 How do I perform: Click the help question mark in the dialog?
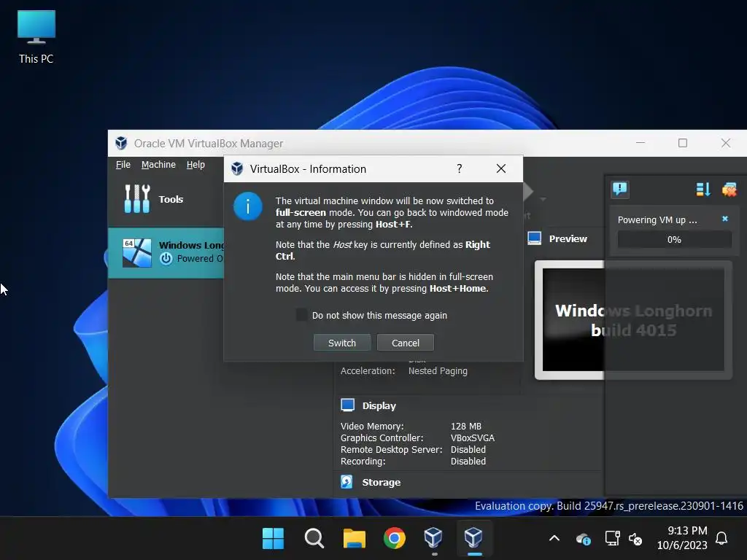(x=460, y=168)
